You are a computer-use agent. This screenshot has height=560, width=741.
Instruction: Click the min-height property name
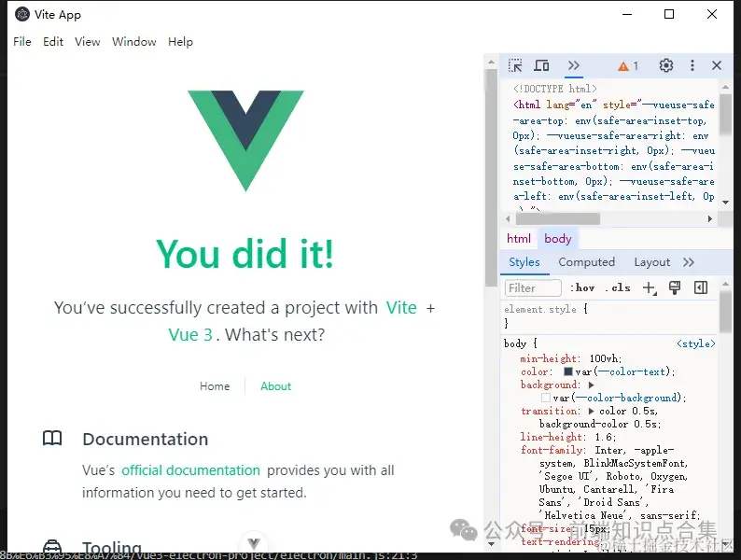[x=548, y=358]
